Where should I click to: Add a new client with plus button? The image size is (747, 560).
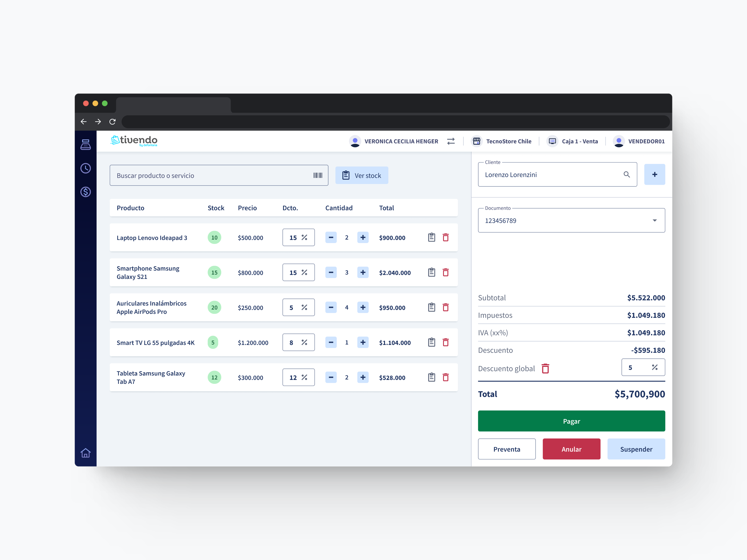coord(654,175)
